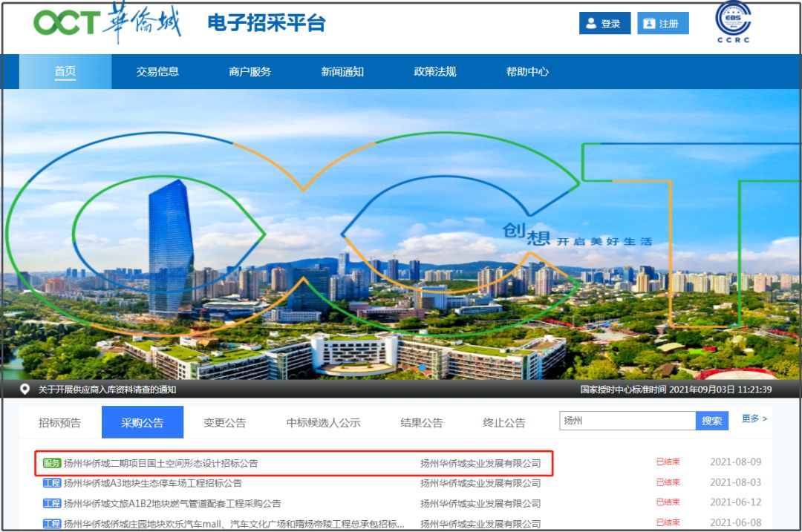Click the green 服务 tag icon
Viewport: 802px width, 532px height.
tap(52, 463)
